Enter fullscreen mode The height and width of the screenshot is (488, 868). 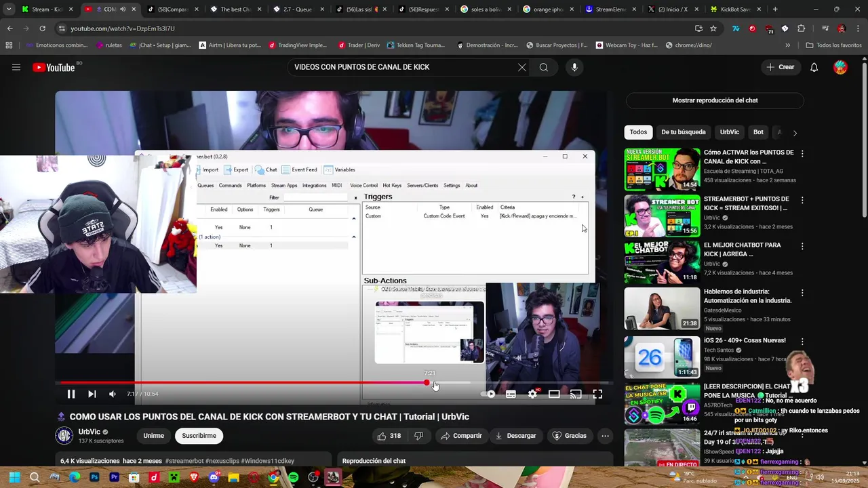coord(597,394)
